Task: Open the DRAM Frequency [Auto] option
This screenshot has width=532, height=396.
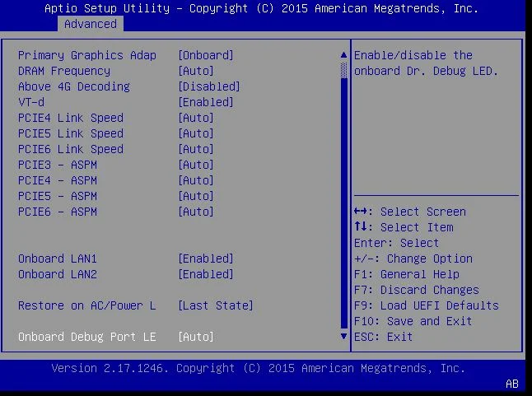Action: point(196,71)
